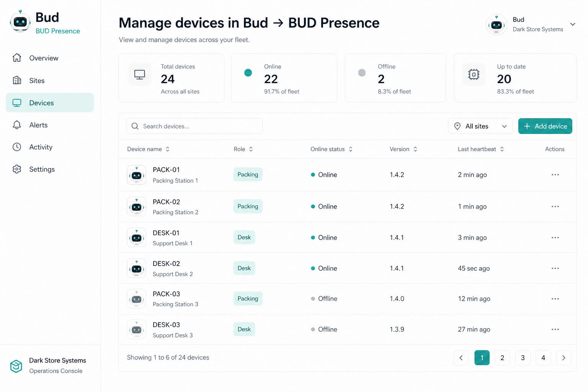
Task: Select current page 1 button
Action: [482, 358]
